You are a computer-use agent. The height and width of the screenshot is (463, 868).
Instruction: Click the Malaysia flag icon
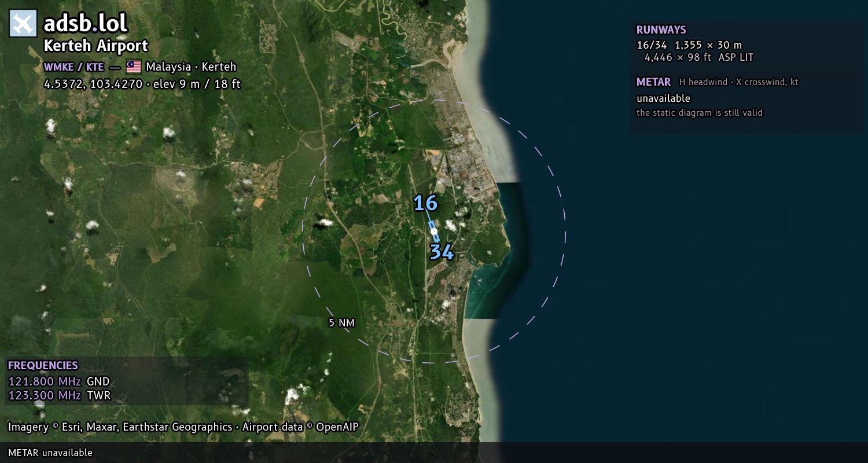click(134, 67)
